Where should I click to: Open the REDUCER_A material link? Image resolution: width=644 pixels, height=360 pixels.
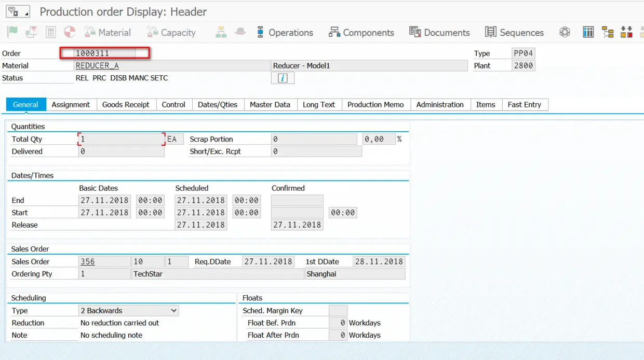97,66
